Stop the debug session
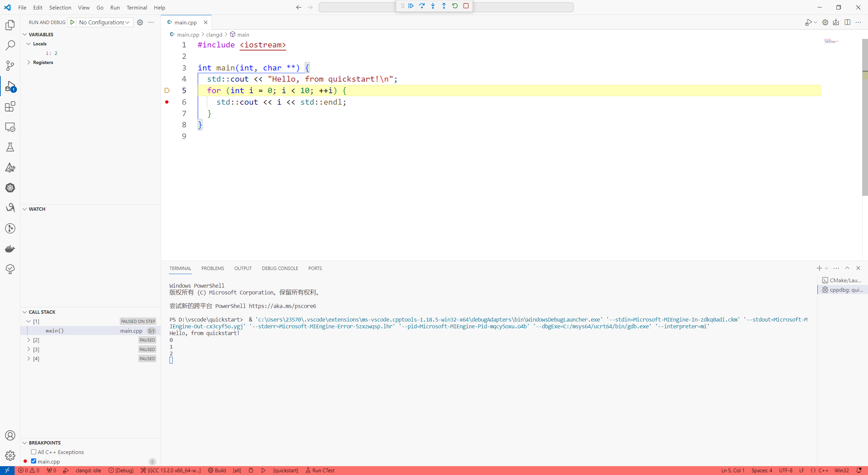Image resolution: width=868 pixels, height=475 pixels. pos(466,6)
